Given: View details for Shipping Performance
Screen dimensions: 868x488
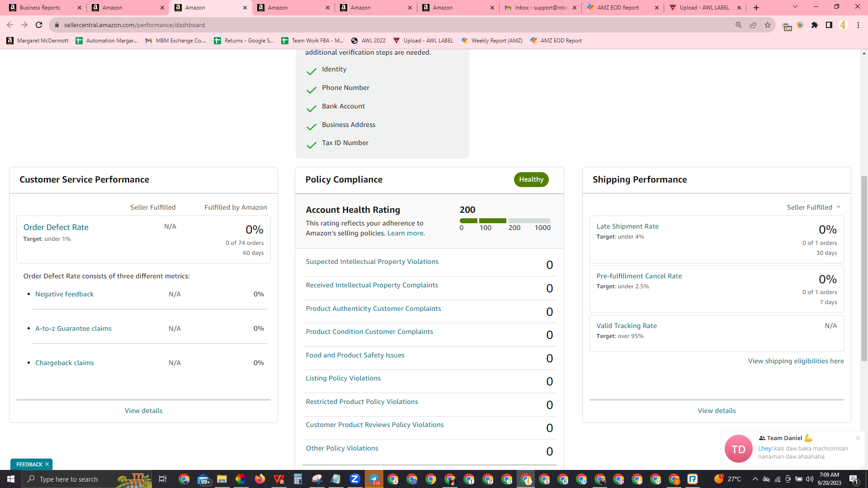Looking at the screenshot, I should 717,411.
